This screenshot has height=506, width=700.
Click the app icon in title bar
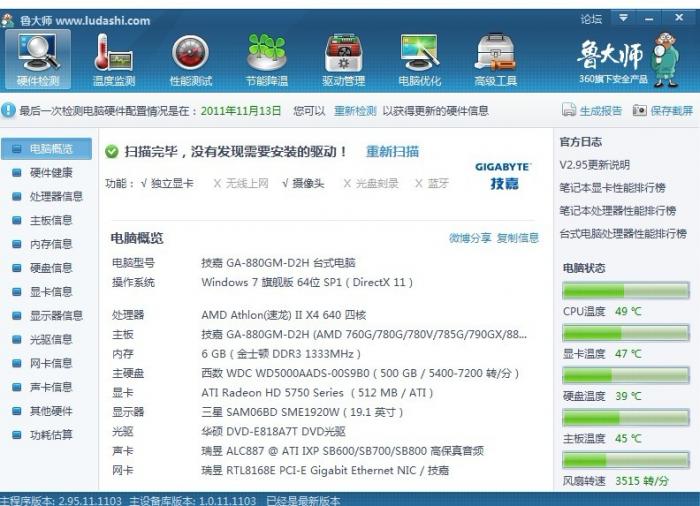tap(8, 20)
